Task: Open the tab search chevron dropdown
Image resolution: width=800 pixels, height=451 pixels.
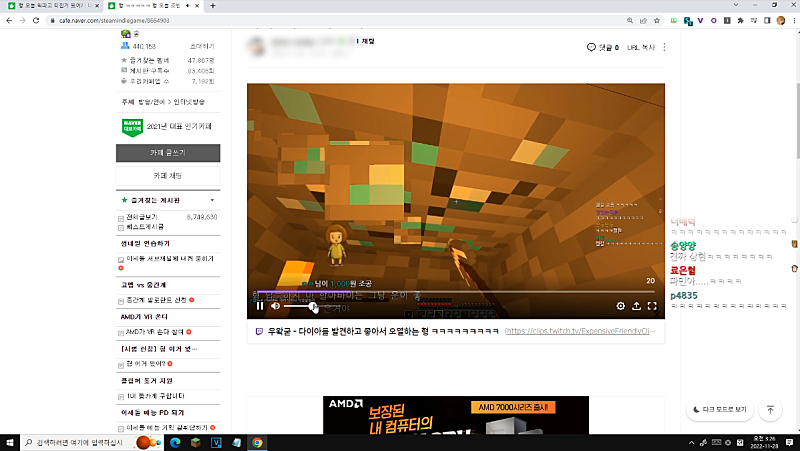Action: click(x=736, y=5)
